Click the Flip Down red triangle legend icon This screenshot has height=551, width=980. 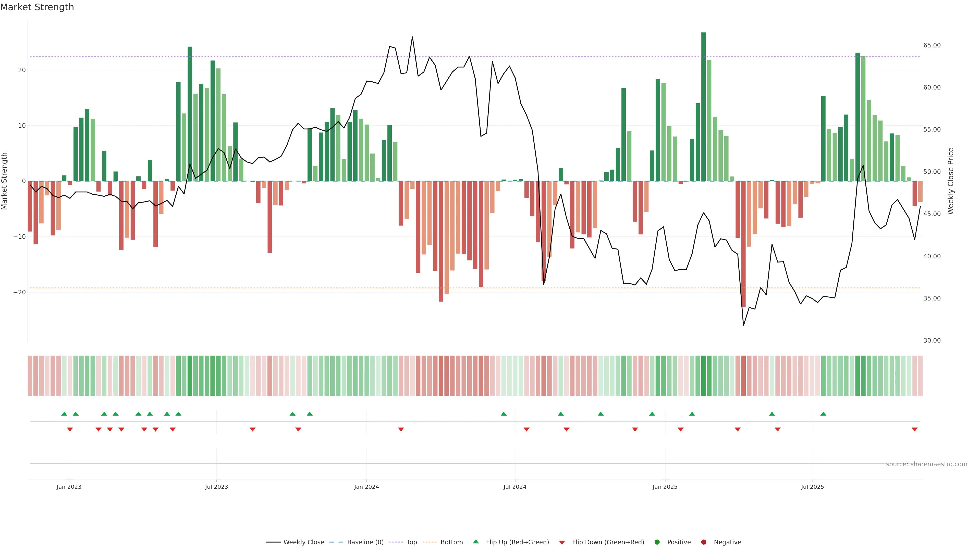pyautogui.click(x=562, y=543)
